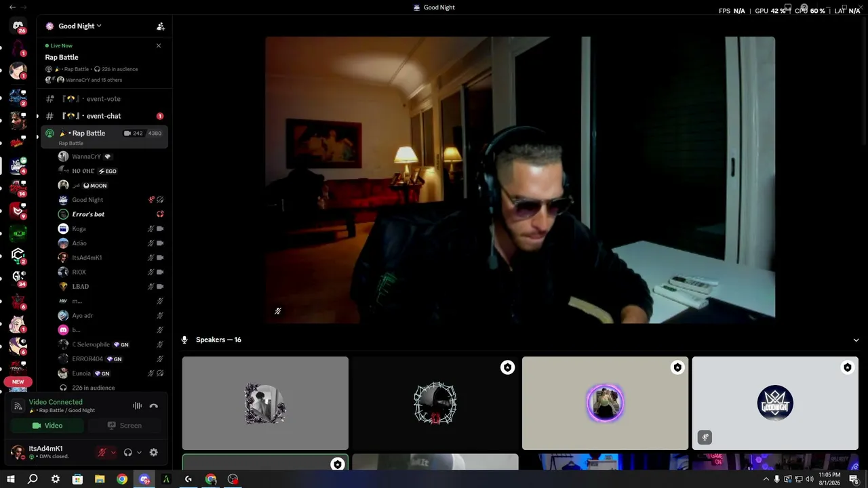The width and height of the screenshot is (868, 488).
Task: Open server icon with 9 unread badge
Action: tap(18, 210)
